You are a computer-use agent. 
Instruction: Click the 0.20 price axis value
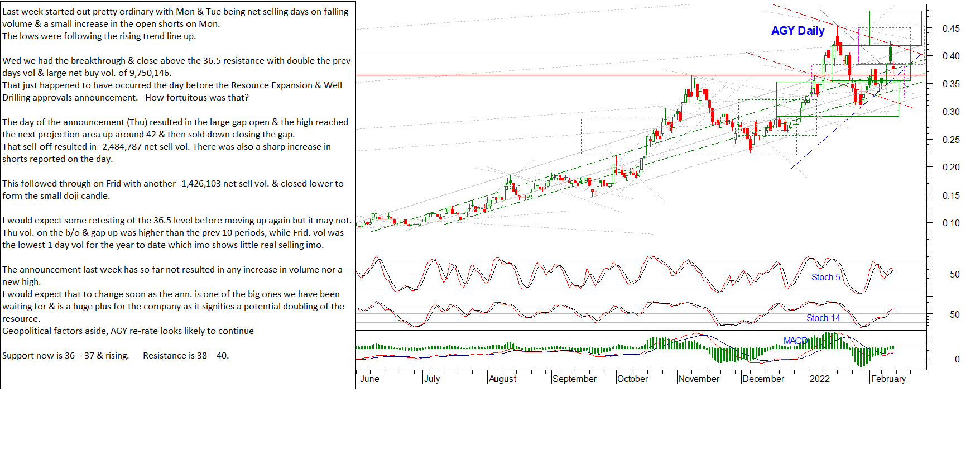(951, 167)
